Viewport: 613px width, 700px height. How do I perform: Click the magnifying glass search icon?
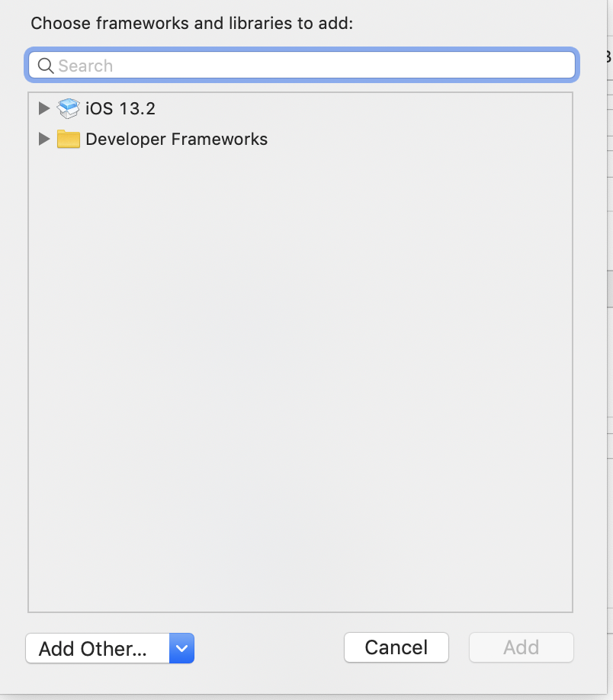coord(46,66)
